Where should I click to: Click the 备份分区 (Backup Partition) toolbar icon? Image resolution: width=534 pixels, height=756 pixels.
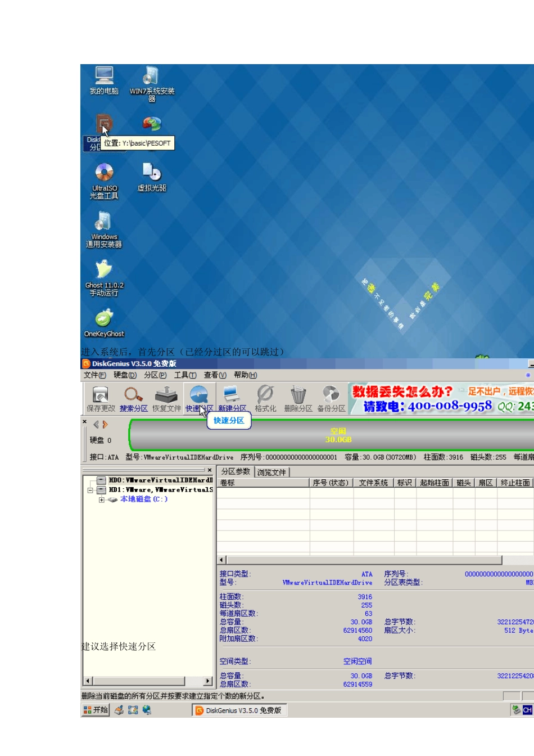point(331,398)
